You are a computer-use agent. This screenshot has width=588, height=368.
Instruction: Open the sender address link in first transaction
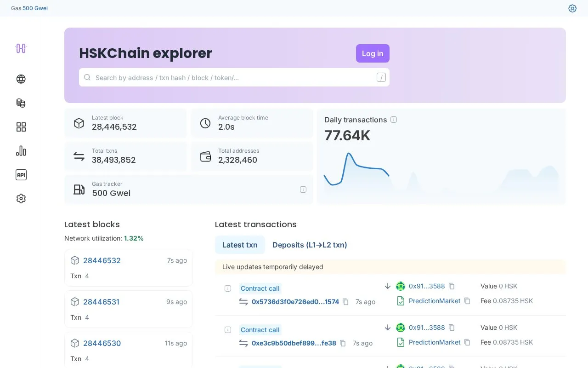tap(427, 286)
